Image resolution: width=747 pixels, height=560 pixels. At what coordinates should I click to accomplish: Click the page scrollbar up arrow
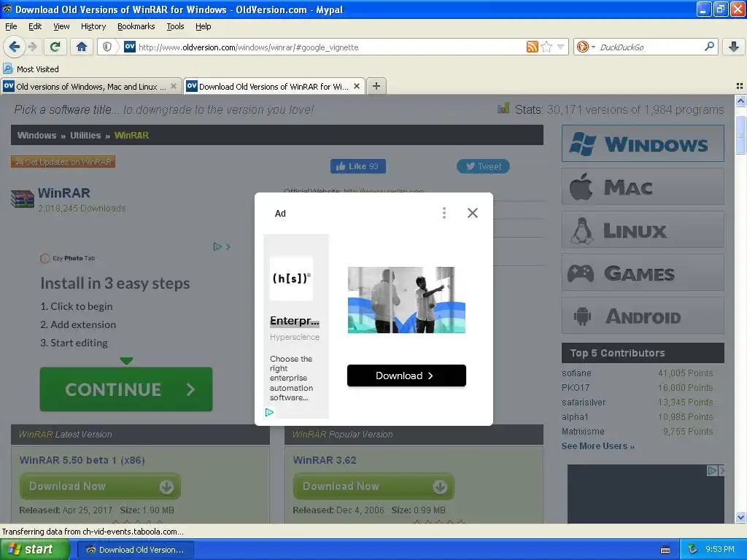coord(740,101)
